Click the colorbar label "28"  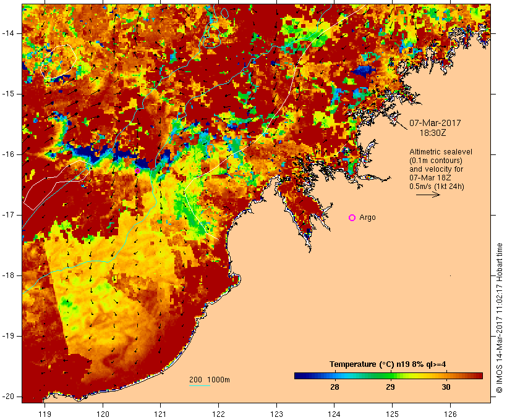click(334, 387)
